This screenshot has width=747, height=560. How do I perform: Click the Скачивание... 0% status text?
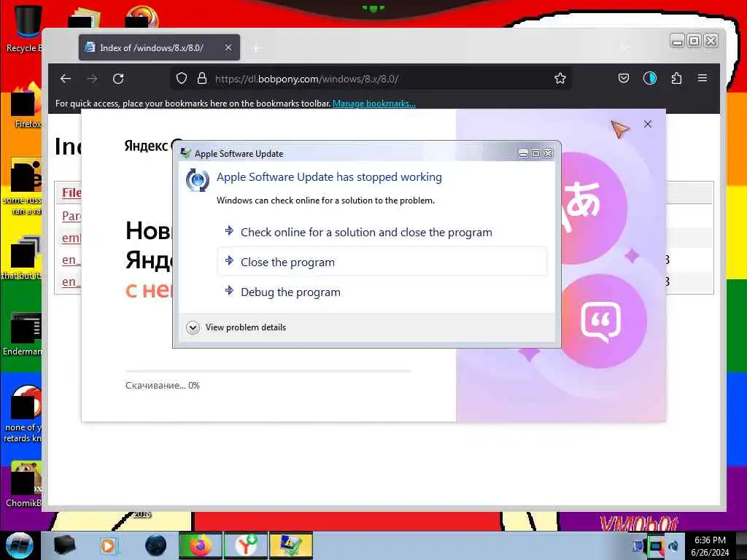pos(163,385)
